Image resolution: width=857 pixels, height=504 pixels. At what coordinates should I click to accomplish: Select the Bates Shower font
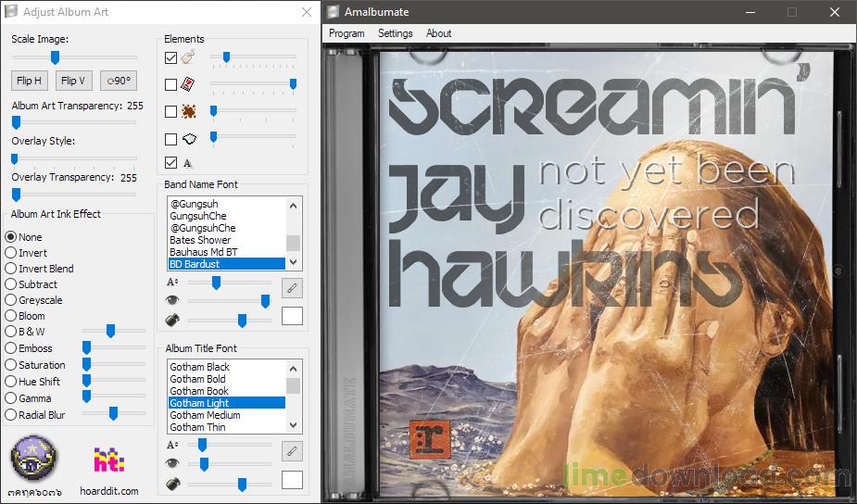227,240
